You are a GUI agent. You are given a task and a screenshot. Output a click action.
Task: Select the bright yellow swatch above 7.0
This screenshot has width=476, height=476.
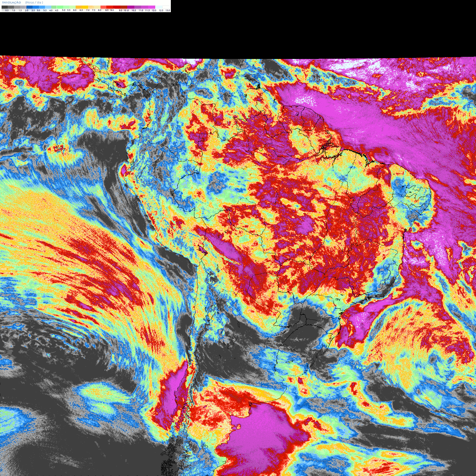[85, 7]
